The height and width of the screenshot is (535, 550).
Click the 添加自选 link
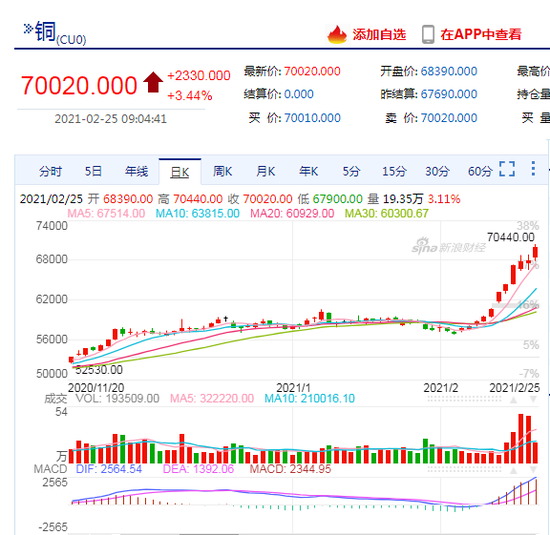coord(379,34)
